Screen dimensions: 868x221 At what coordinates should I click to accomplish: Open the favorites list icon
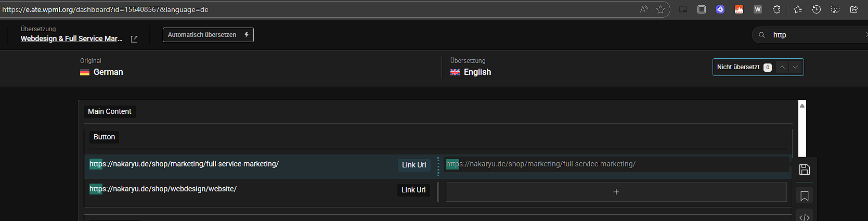tap(798, 9)
